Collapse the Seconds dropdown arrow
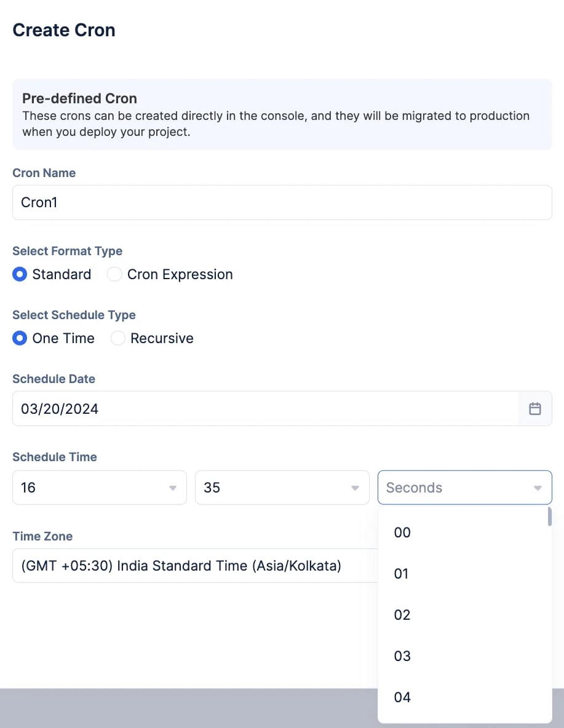The image size is (564, 728). tap(538, 488)
